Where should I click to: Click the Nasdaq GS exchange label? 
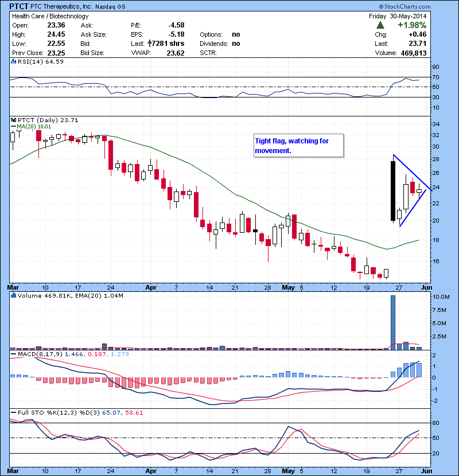pyautogui.click(x=110, y=7)
